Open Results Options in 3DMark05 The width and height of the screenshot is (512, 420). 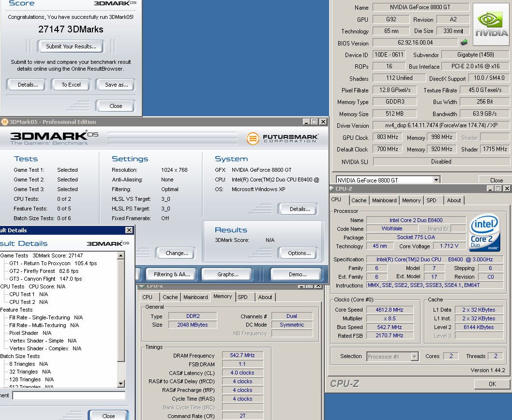[x=299, y=253]
